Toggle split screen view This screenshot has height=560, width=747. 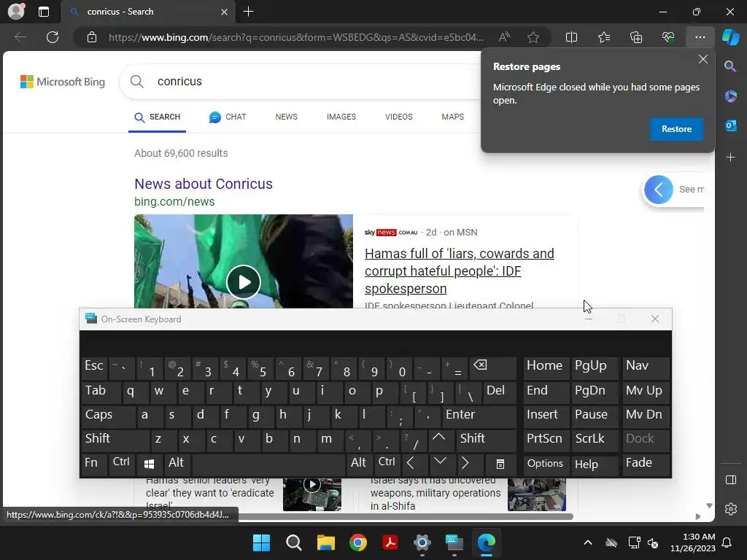(571, 37)
